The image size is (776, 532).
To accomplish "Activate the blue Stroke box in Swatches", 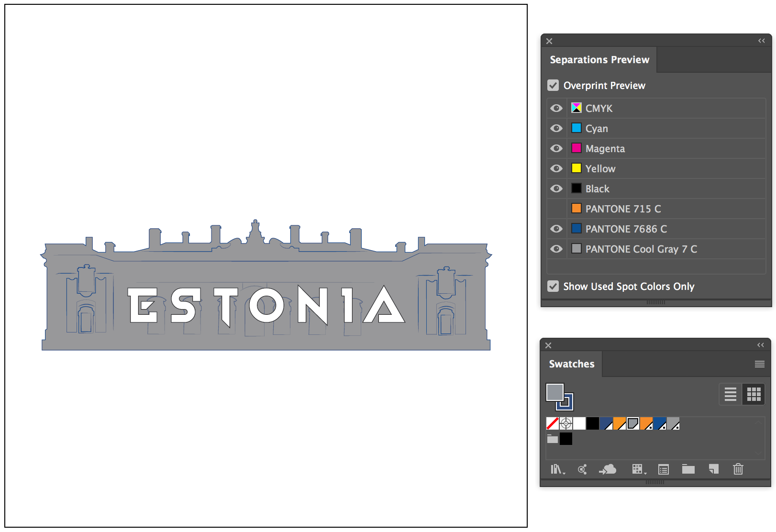I will point(569,406).
